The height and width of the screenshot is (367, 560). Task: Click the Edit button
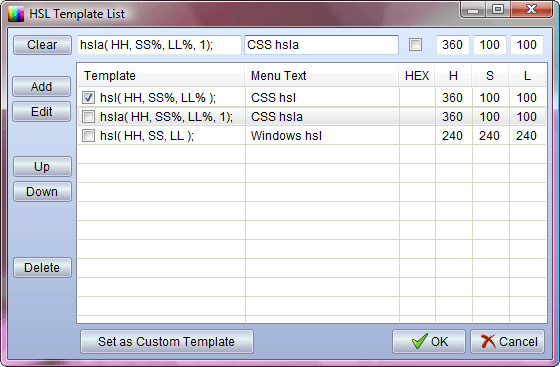tap(42, 112)
